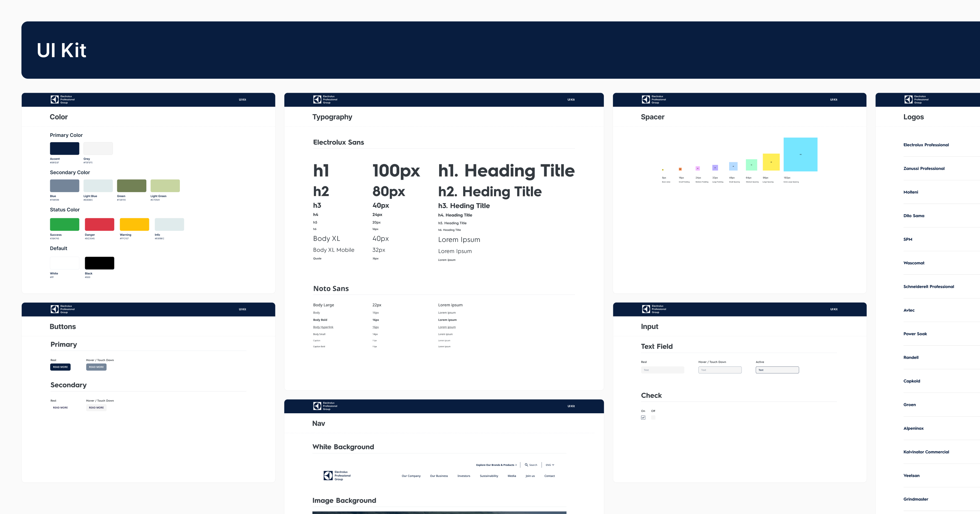Click the Molteni logos entry
Viewport: 980px width, 514px height.
(911, 192)
